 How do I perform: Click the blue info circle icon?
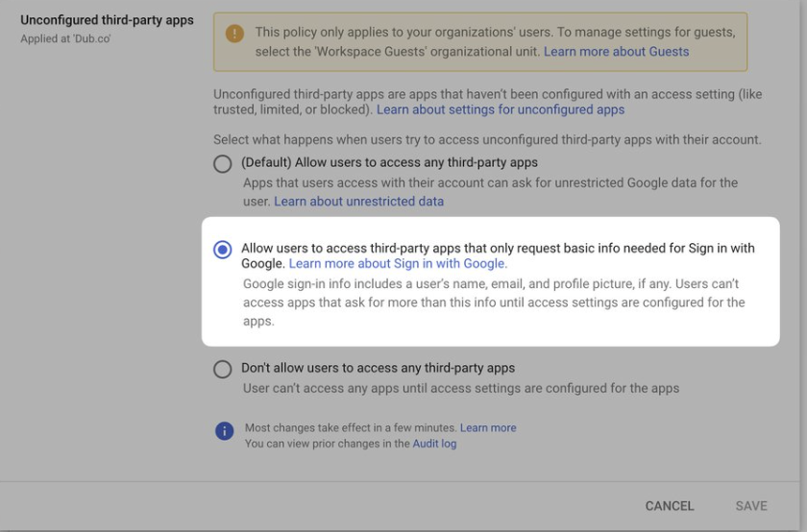coord(225,430)
